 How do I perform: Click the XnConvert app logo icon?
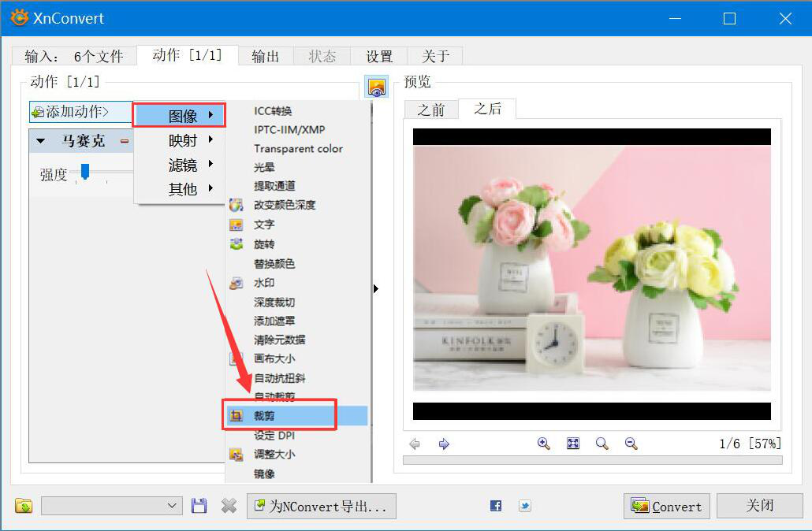20,18
